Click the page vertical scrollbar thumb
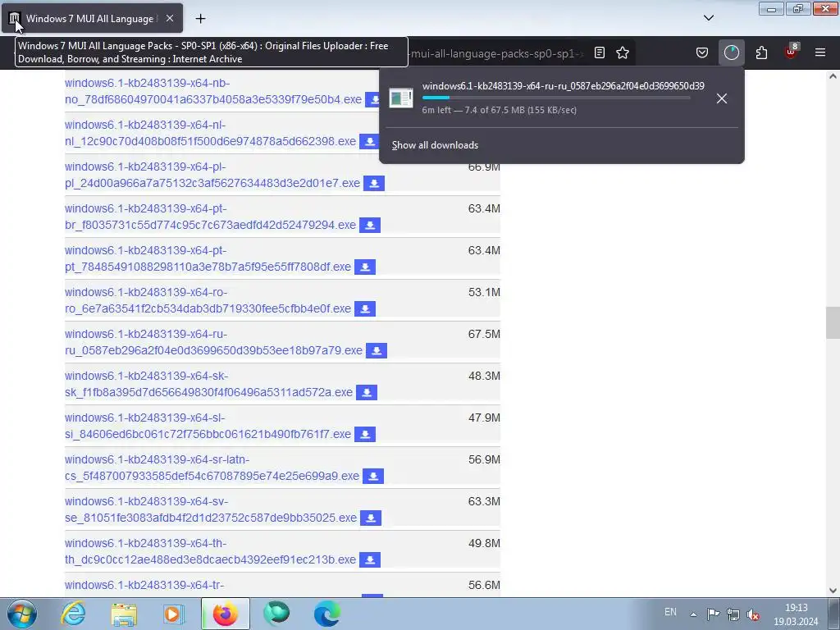Viewport: 840px width, 630px height. tap(833, 322)
